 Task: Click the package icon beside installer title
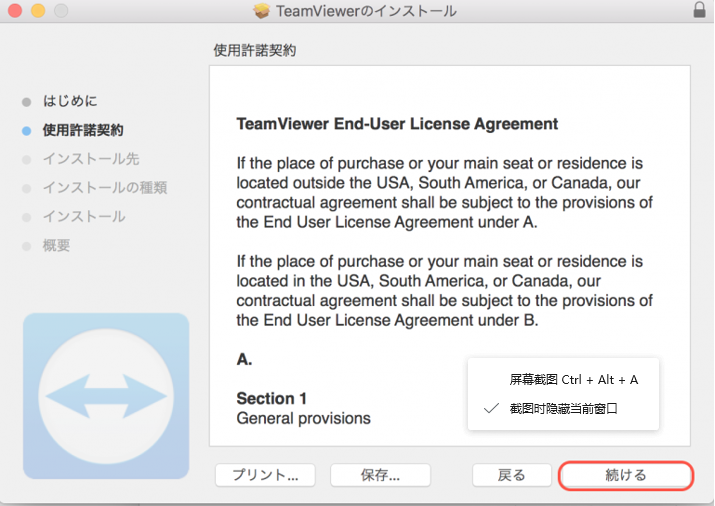(x=262, y=10)
